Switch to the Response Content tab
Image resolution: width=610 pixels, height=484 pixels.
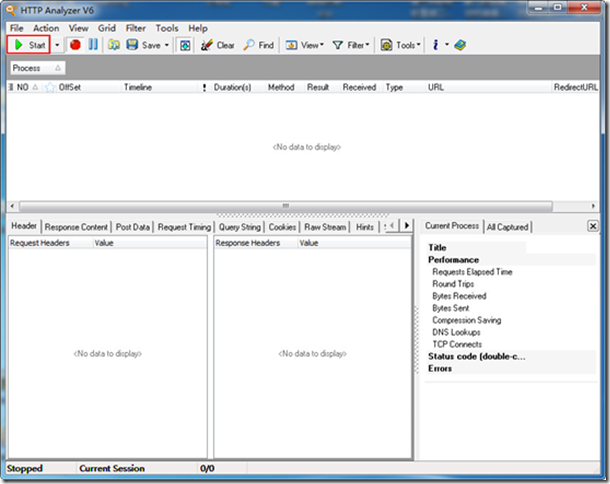(77, 227)
